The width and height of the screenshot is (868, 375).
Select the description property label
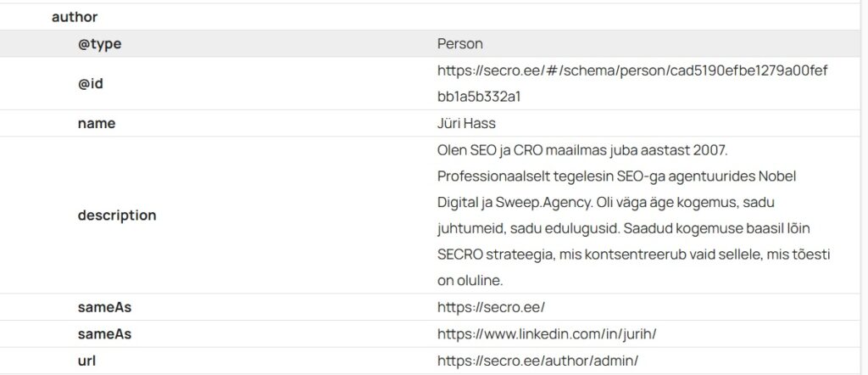[116, 215]
